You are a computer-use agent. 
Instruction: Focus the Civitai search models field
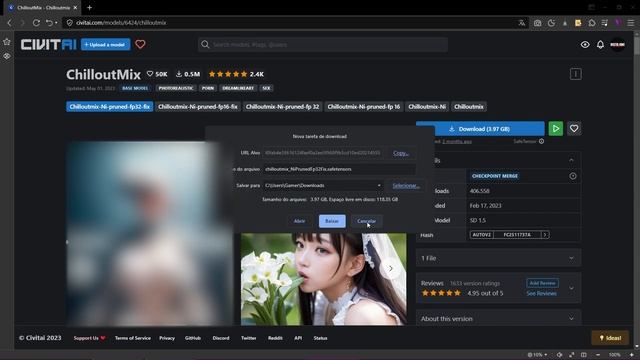pos(323,44)
